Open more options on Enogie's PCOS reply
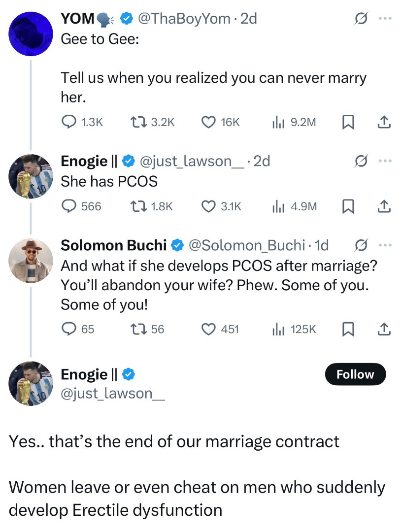The height and width of the screenshot is (532, 402). point(384,161)
